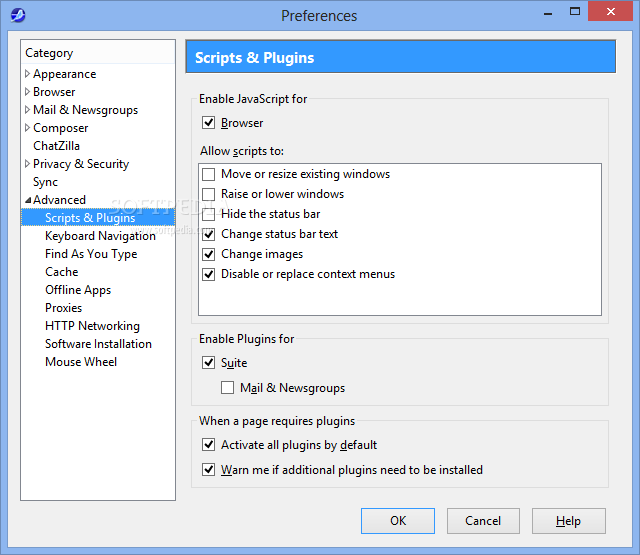Open the Help button
The image size is (640, 555).
568,521
